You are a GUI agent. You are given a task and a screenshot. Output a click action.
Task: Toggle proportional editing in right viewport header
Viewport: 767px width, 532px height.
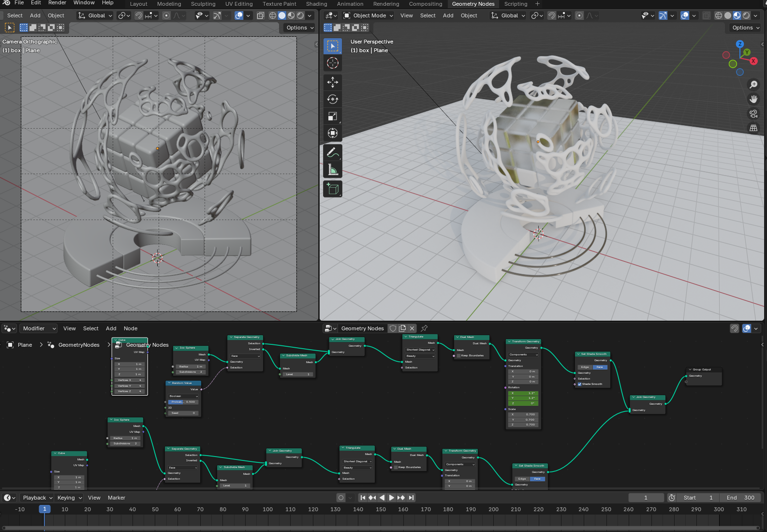579,15
